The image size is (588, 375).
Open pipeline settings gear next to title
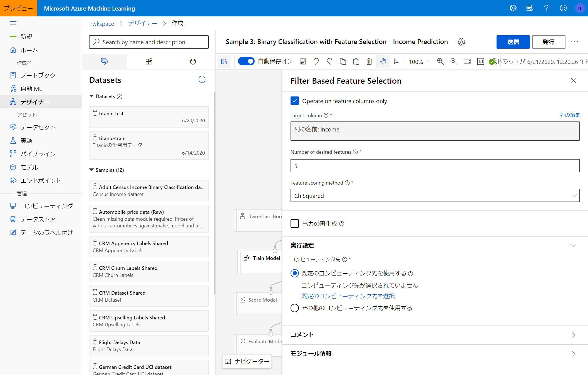461,42
